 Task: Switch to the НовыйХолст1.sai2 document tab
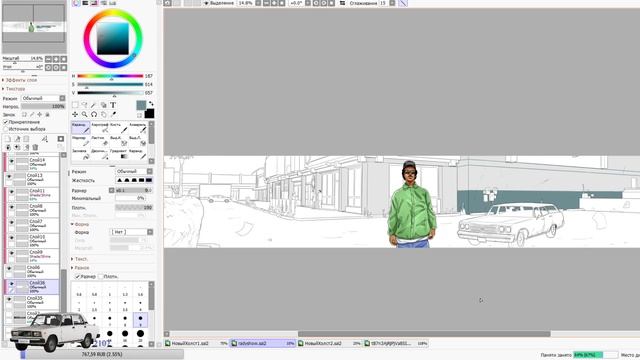[196, 343]
